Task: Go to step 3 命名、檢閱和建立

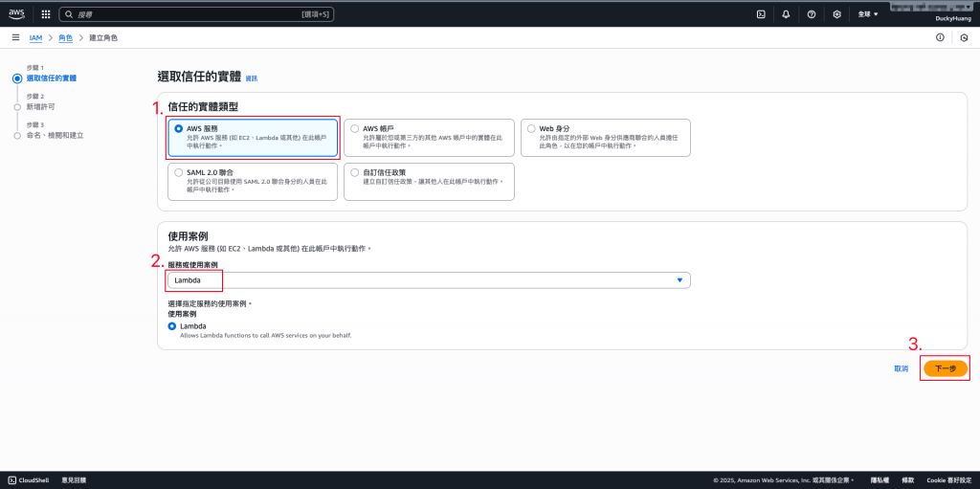Action: 55,135
